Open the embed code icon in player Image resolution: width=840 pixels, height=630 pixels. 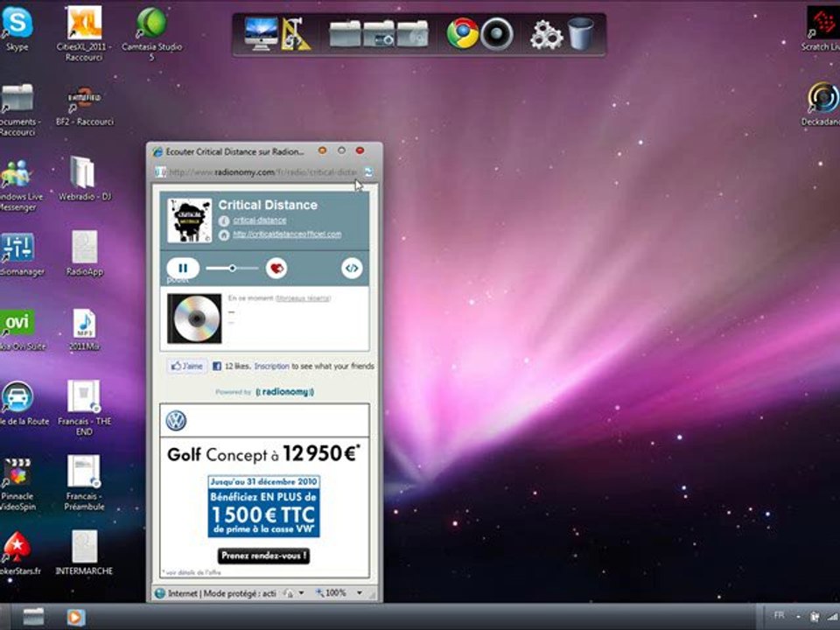352,268
